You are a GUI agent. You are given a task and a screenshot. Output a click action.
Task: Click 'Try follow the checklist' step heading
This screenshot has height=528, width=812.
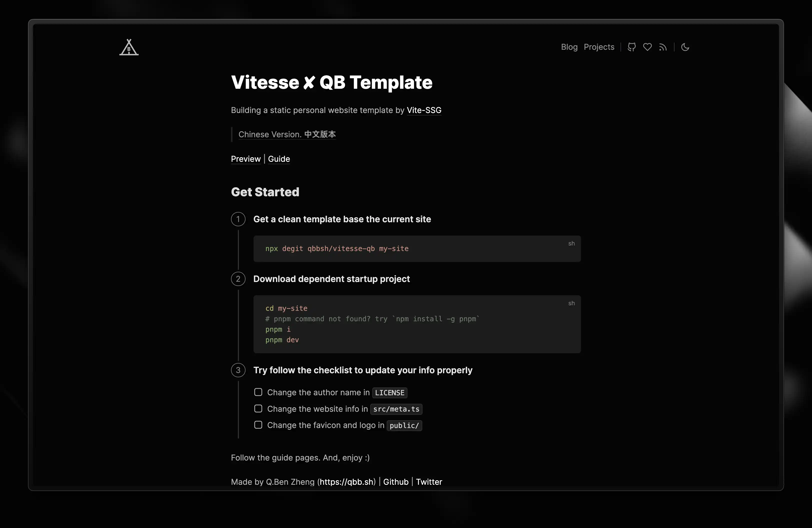[363, 370]
